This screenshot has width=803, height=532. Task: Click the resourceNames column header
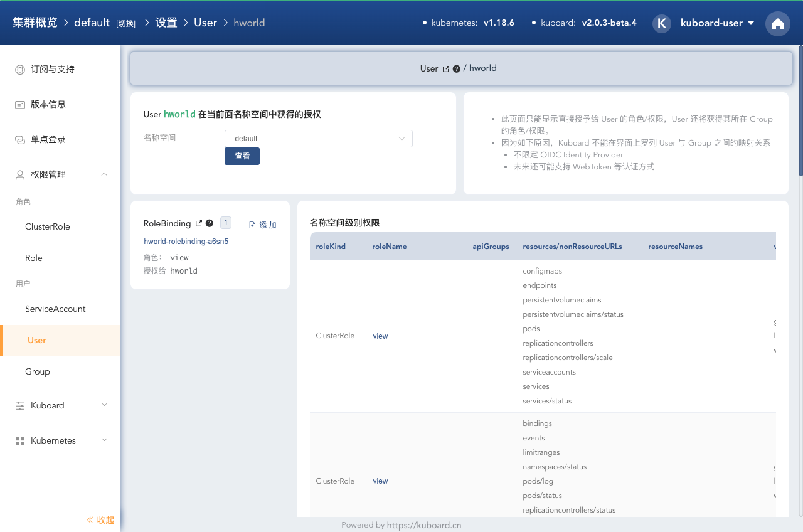pos(675,247)
